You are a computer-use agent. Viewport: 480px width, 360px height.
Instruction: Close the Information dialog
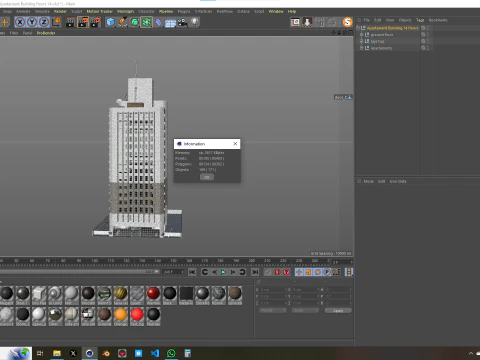[235, 144]
